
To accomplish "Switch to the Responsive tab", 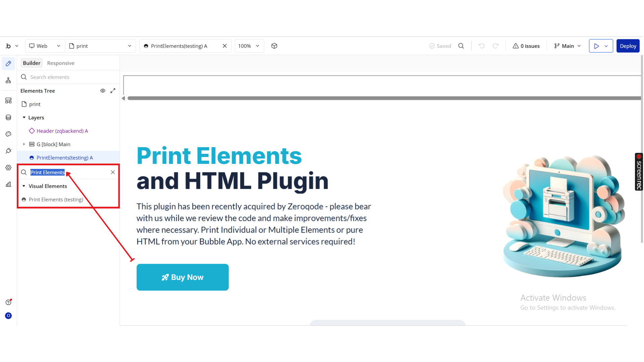I will click(x=61, y=63).
